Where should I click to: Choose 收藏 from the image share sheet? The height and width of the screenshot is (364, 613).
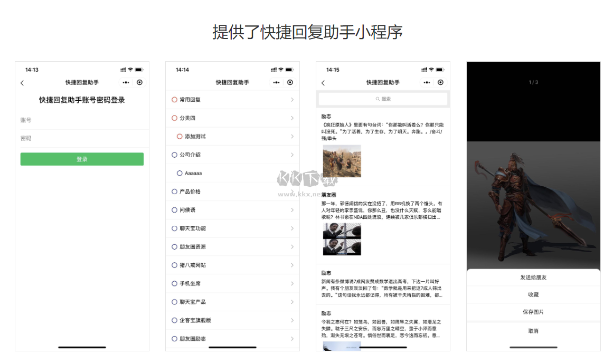pyautogui.click(x=532, y=295)
